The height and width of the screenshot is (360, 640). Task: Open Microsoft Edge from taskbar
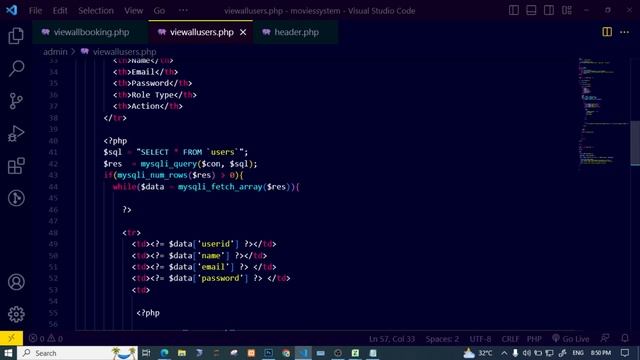[164, 353]
